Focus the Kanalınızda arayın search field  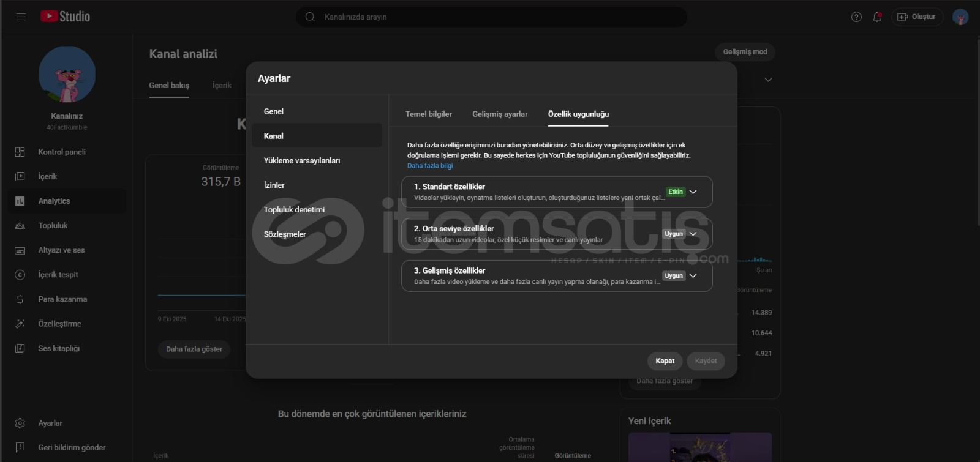point(490,17)
